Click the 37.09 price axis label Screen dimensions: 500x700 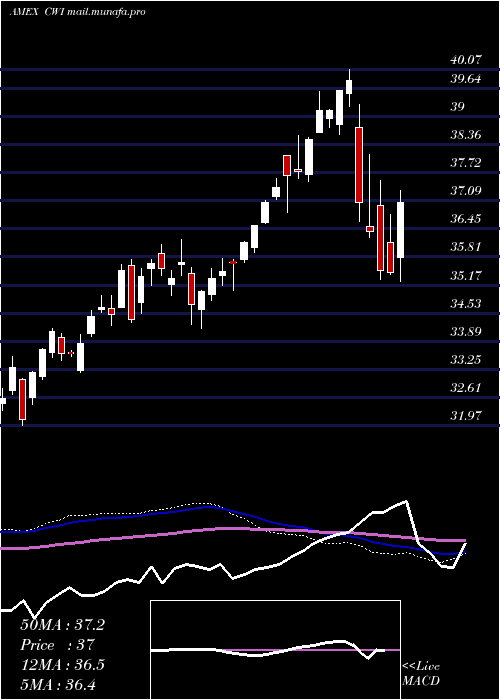pyautogui.click(x=465, y=191)
